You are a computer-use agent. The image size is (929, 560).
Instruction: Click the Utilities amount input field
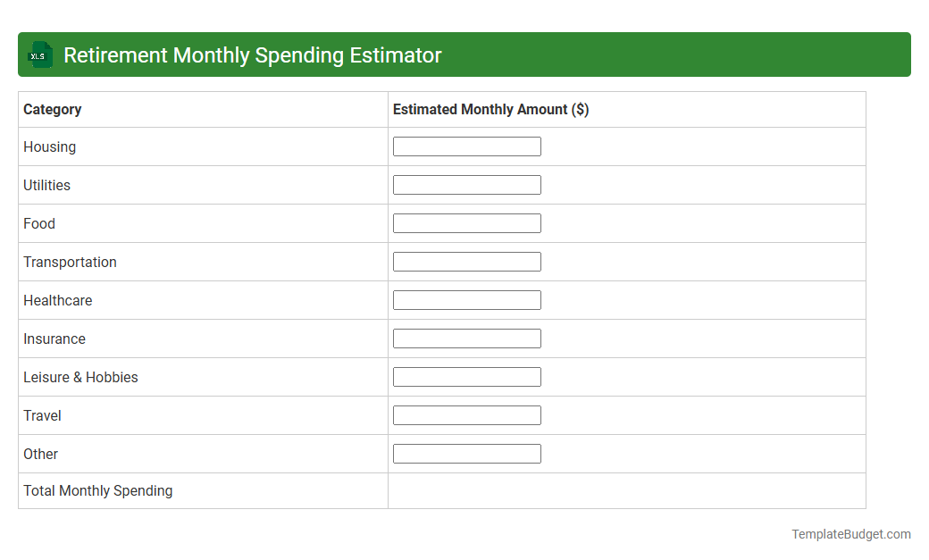(x=466, y=184)
